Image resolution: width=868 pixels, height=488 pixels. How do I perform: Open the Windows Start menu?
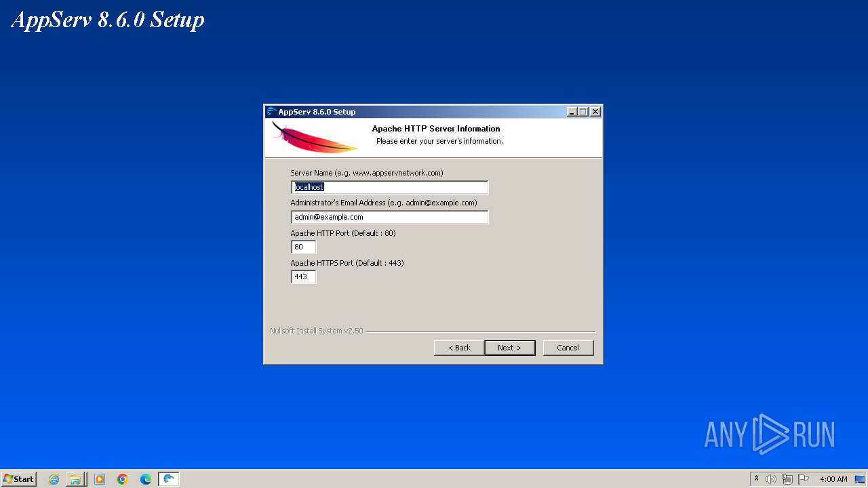[x=18, y=479]
